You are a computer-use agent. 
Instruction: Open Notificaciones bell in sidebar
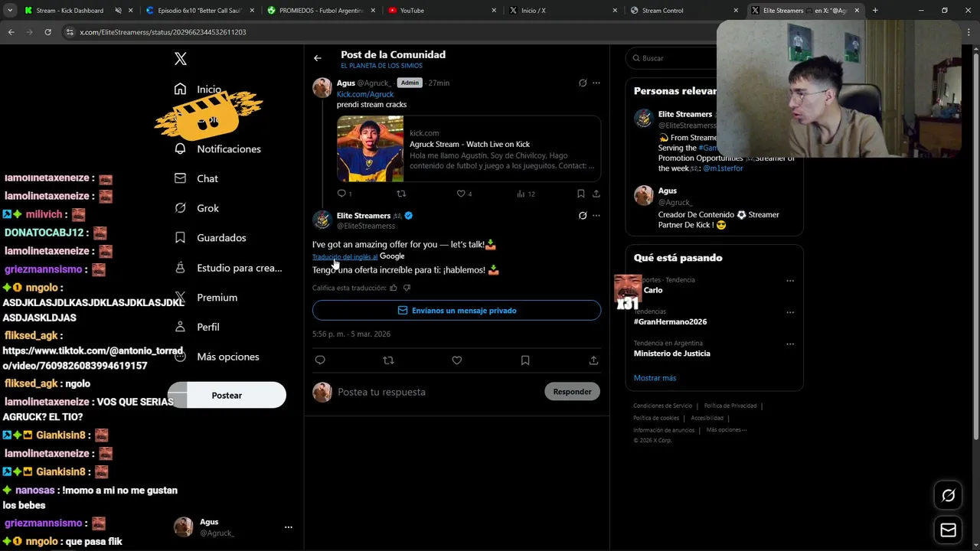pyautogui.click(x=180, y=148)
